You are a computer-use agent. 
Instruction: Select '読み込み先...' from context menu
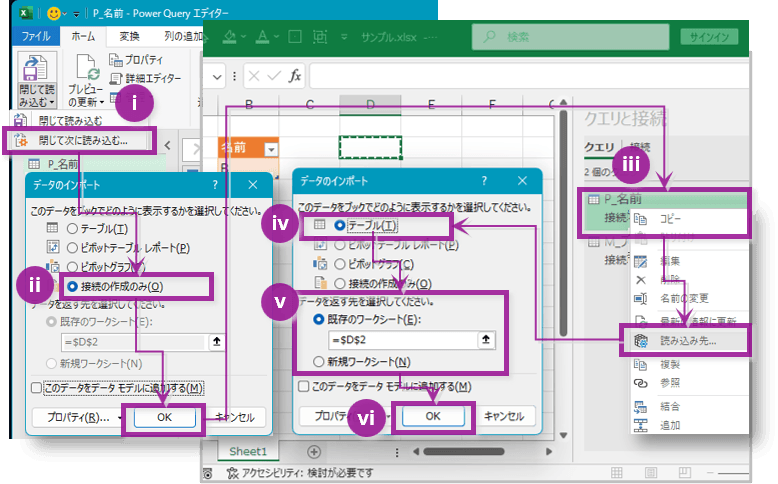[687, 340]
